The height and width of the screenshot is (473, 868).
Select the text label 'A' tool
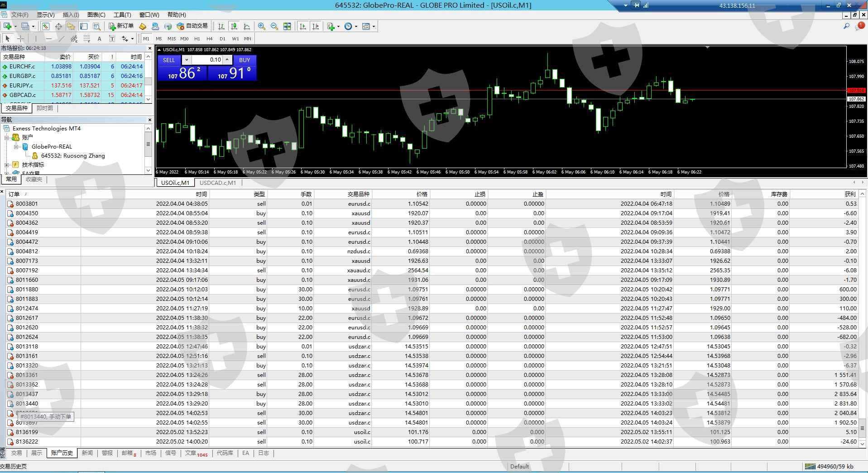click(99, 39)
